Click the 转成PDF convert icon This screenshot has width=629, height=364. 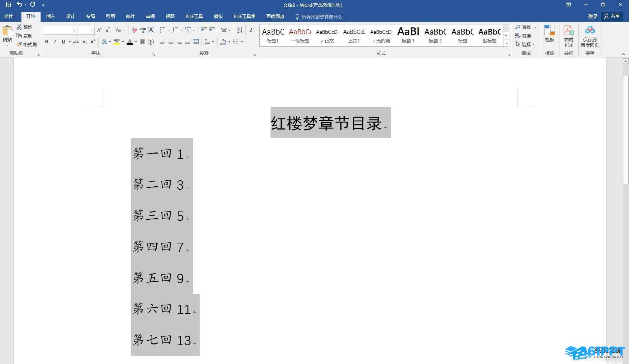[x=569, y=36]
